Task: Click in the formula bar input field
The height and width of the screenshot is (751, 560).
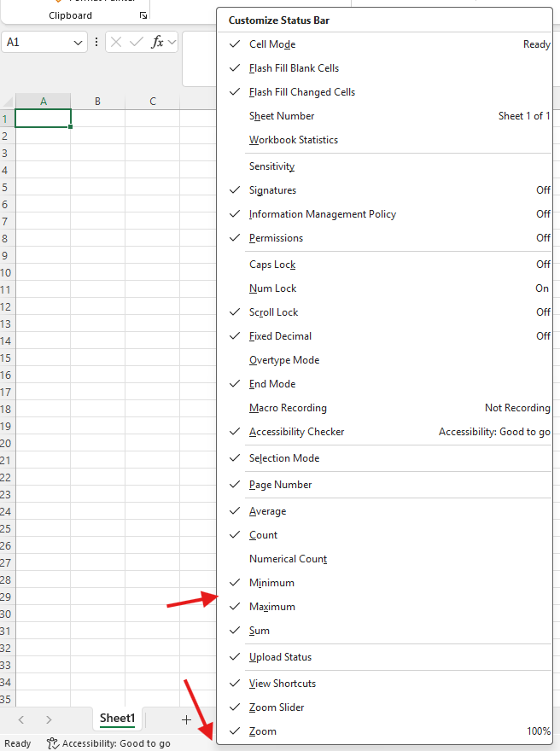Action: tap(199, 58)
